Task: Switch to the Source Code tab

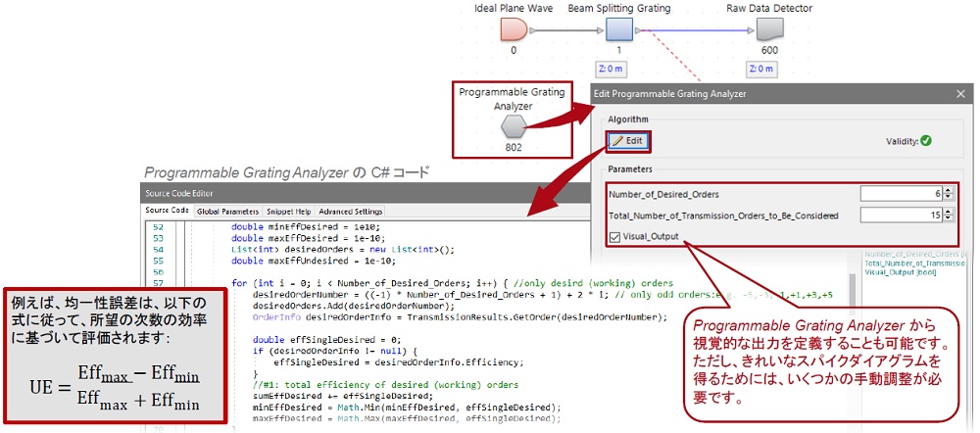Action: tap(167, 211)
